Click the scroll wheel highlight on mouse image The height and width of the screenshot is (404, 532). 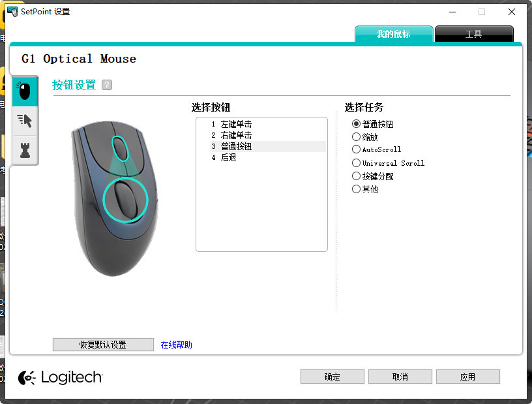point(120,148)
